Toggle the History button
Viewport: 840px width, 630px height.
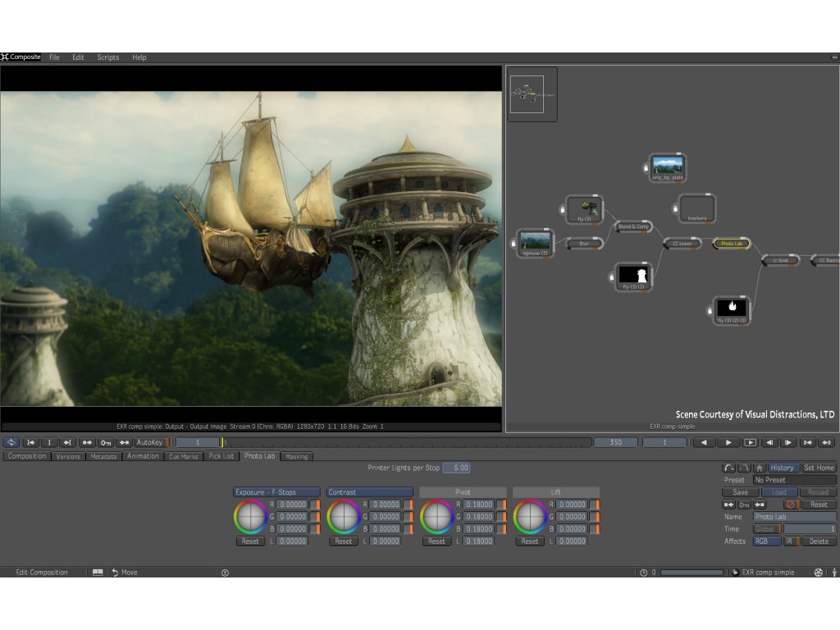782,468
